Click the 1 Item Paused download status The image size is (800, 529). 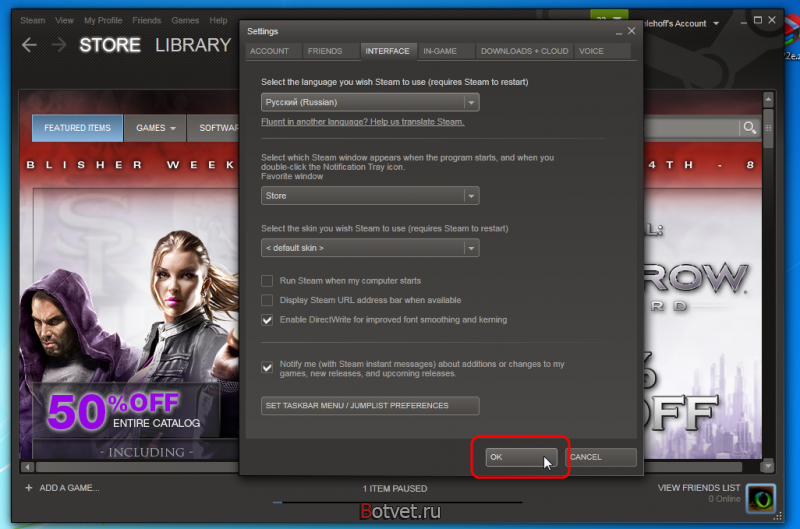point(395,489)
